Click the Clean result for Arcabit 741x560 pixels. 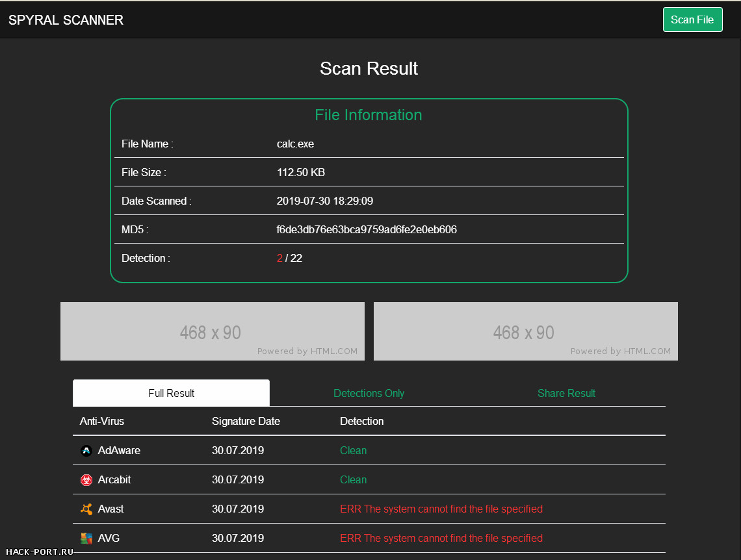353,479
